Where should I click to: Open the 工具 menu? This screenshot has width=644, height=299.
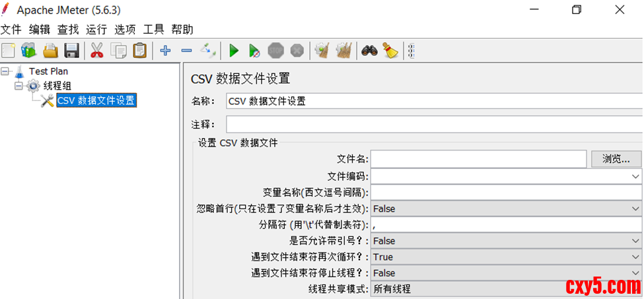154,30
